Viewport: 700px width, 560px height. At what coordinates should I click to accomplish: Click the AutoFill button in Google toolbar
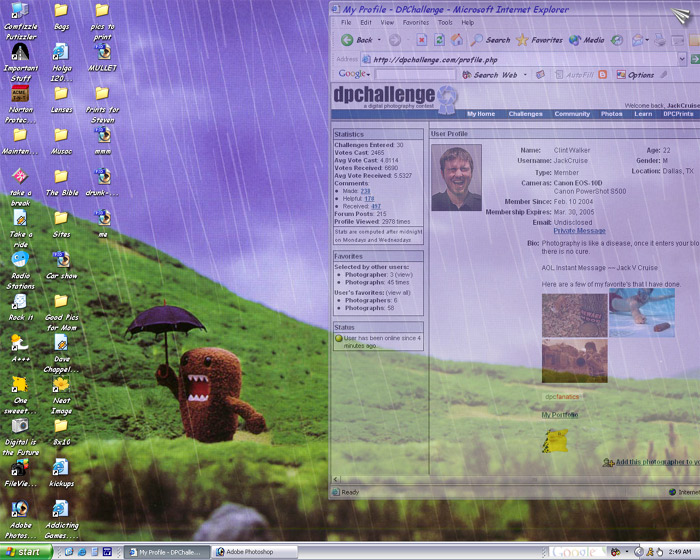coord(574,75)
